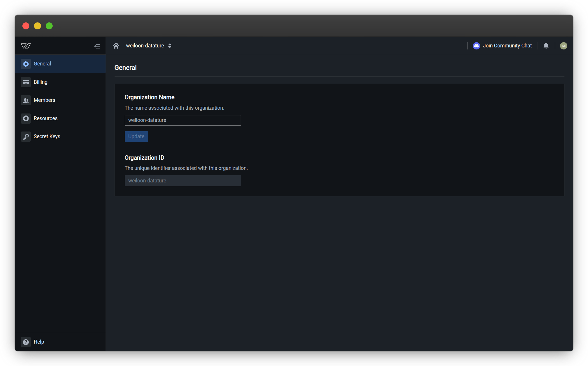Click the Members people icon
The image size is (588, 366).
click(26, 100)
